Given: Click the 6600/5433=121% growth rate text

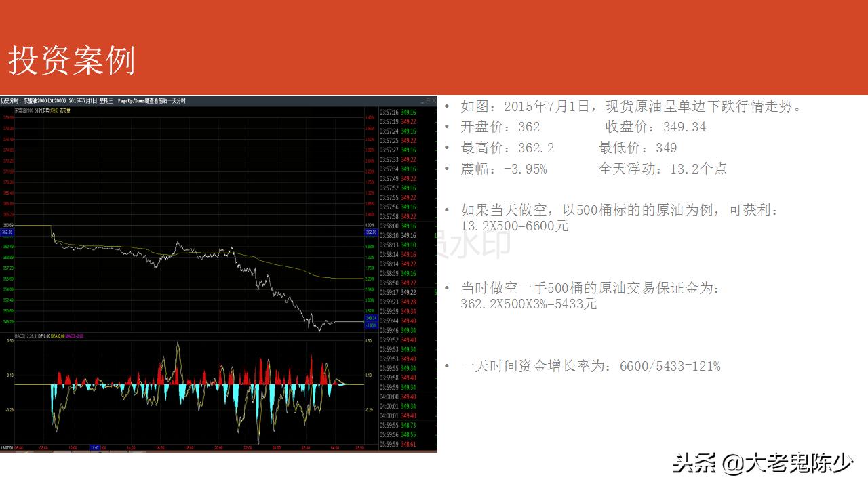Looking at the screenshot, I should [669, 367].
